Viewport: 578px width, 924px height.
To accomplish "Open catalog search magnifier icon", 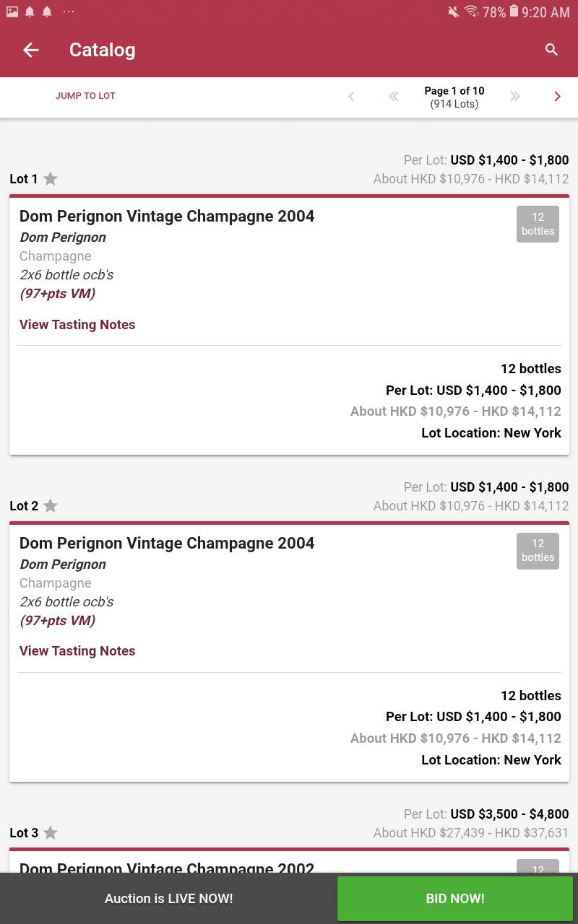I will click(551, 50).
